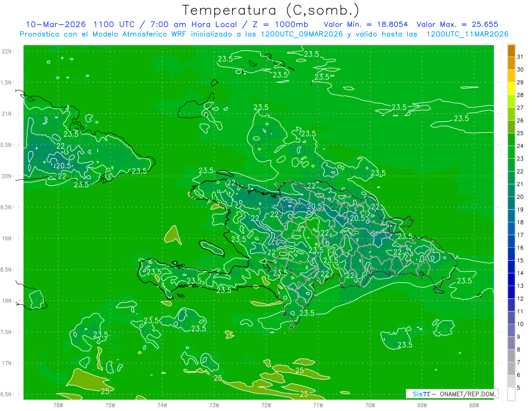
Task: Click the '18N' latitude axis label
Action: point(7,301)
